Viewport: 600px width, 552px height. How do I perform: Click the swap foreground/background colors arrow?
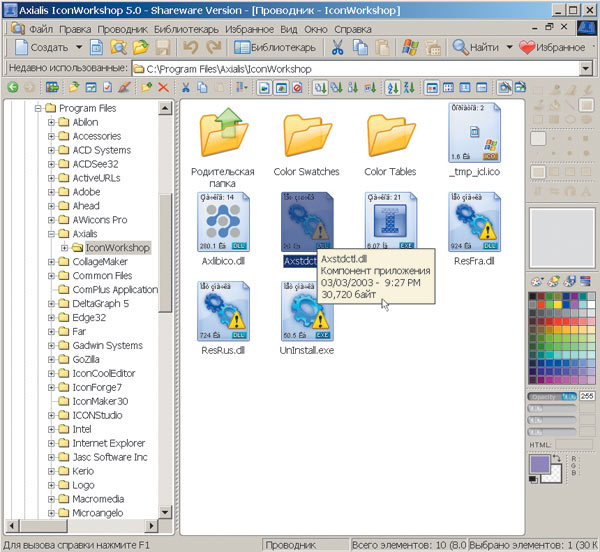point(557,458)
